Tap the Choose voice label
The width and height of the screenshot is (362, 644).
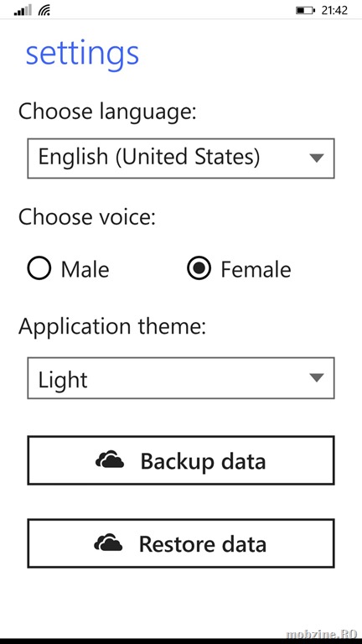point(87,217)
